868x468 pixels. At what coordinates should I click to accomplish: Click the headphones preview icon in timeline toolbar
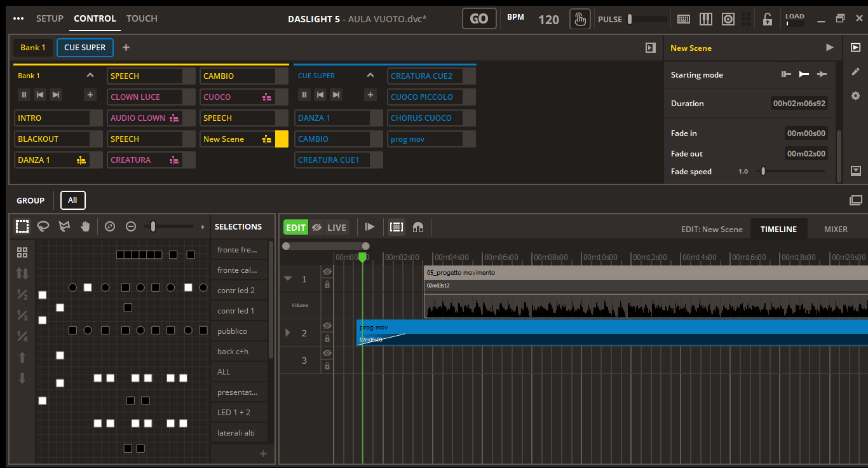418,227
